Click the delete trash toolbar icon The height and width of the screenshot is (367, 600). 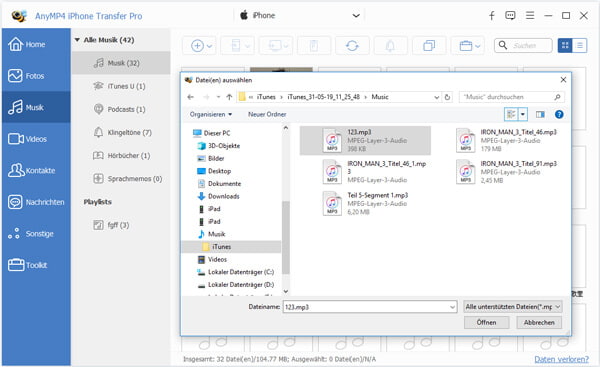[314, 46]
